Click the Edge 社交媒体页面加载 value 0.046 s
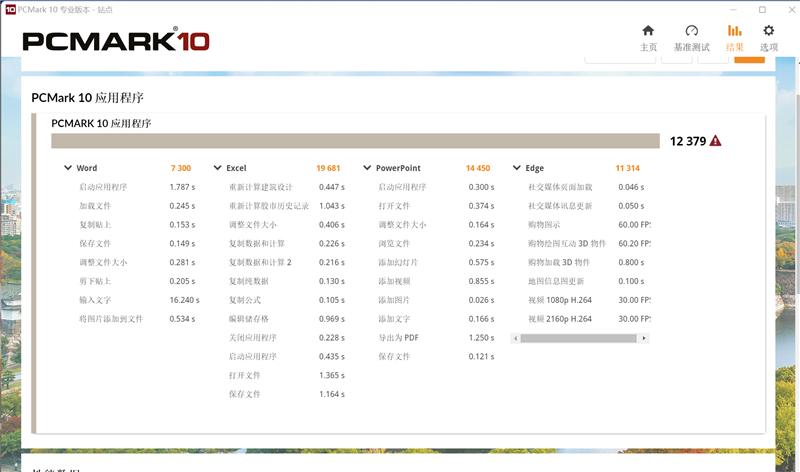Image resolution: width=800 pixels, height=472 pixels. click(x=631, y=187)
